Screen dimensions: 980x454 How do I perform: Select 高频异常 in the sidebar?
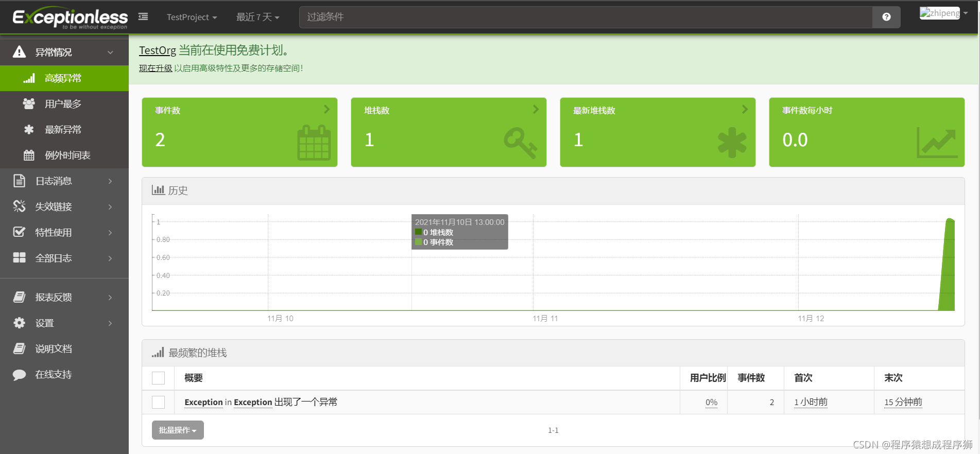tap(64, 78)
